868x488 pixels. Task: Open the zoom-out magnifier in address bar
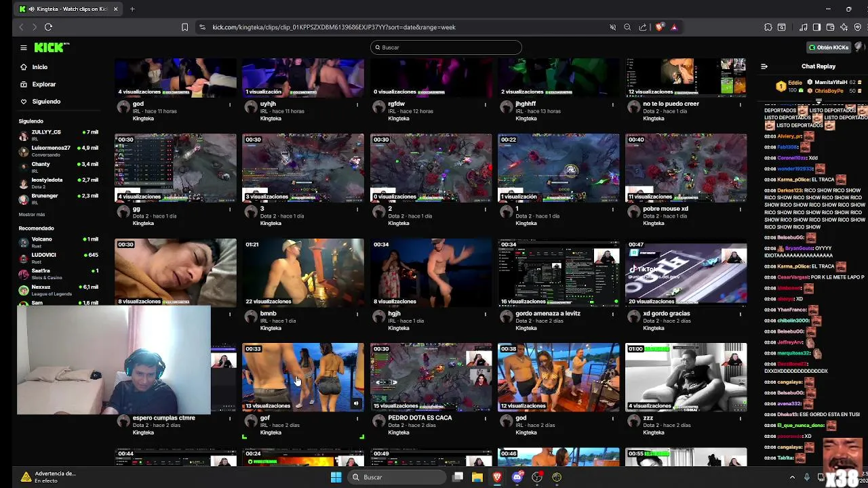point(627,27)
